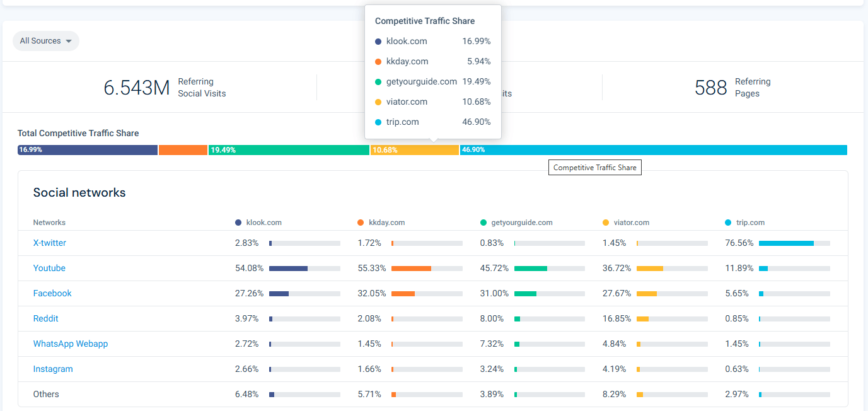Click the Others row label

point(46,394)
